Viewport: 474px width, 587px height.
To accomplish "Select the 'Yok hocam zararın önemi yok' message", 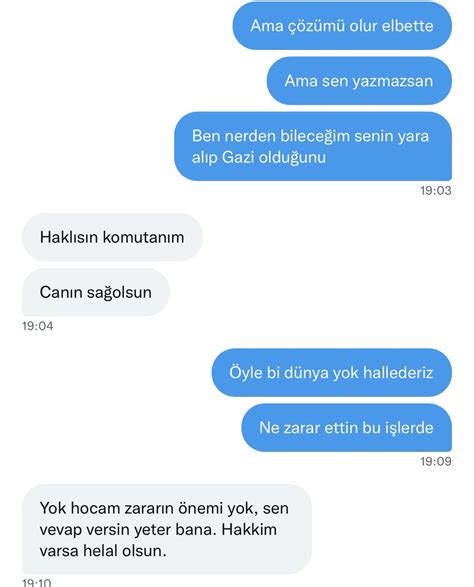I will point(167,529).
